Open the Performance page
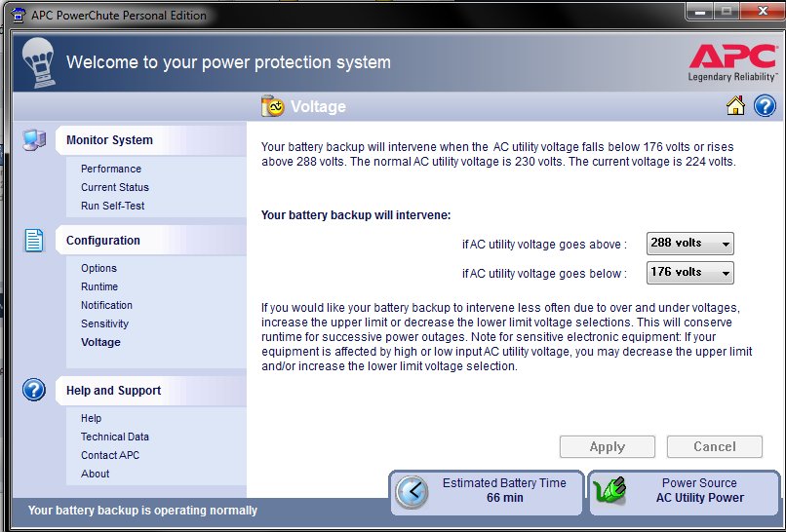The width and height of the screenshot is (786, 532). (111, 169)
